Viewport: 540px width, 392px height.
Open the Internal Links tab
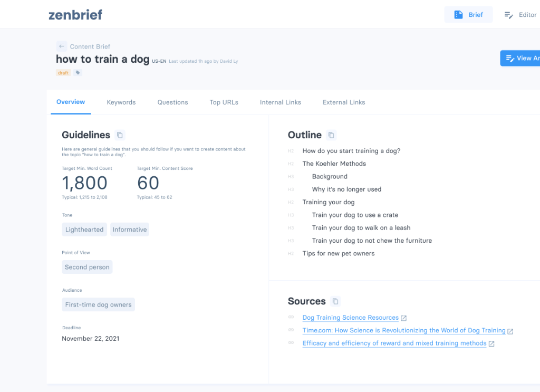[x=280, y=102]
